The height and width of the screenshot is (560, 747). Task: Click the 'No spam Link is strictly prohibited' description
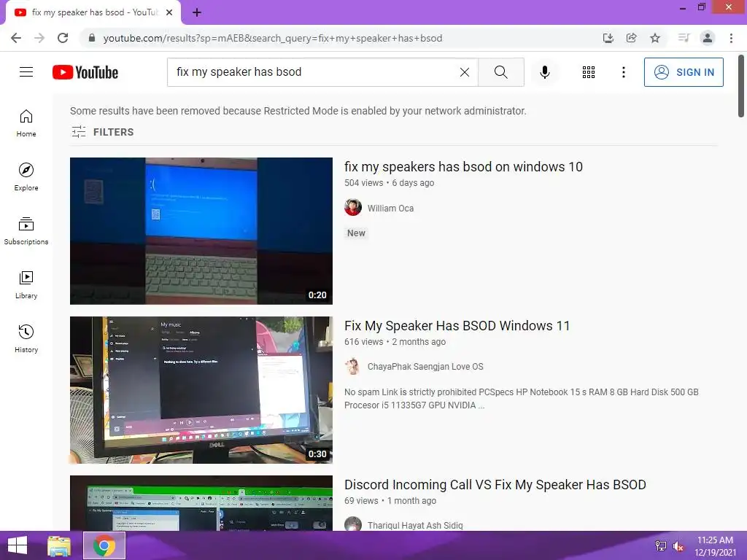click(521, 399)
